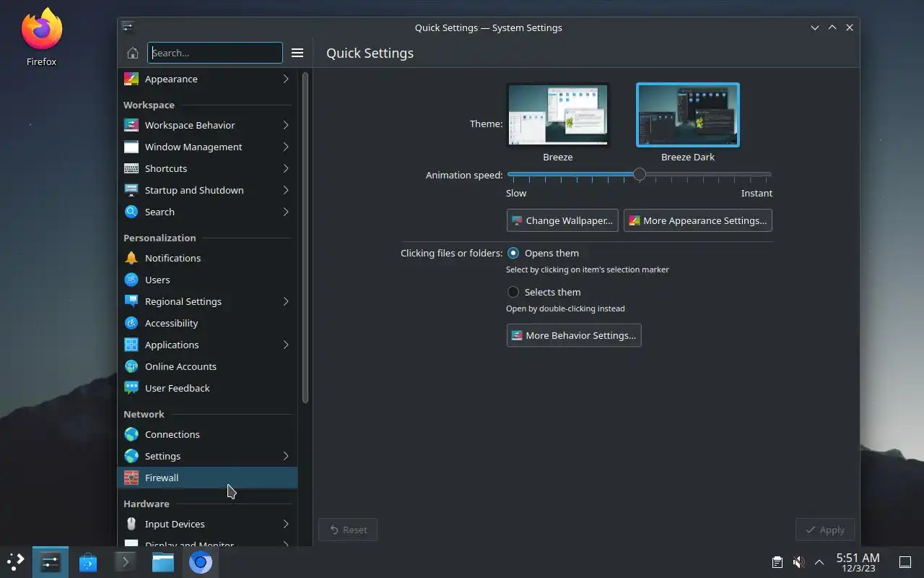
Task: Open the User Feedback entry
Action: pos(207,388)
